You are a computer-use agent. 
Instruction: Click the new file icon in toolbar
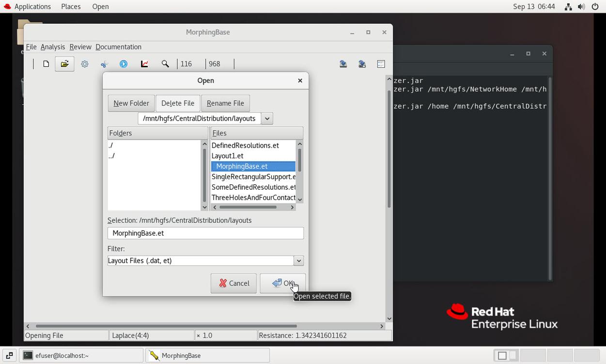(x=46, y=64)
